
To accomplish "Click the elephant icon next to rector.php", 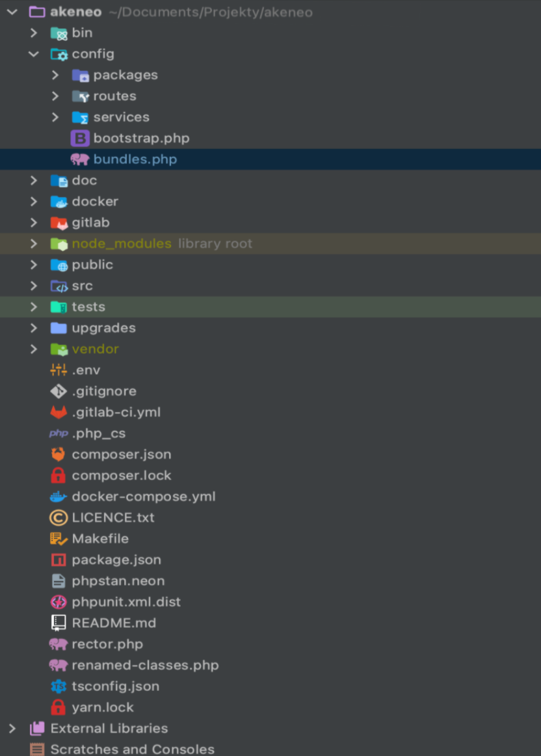I will tap(59, 644).
